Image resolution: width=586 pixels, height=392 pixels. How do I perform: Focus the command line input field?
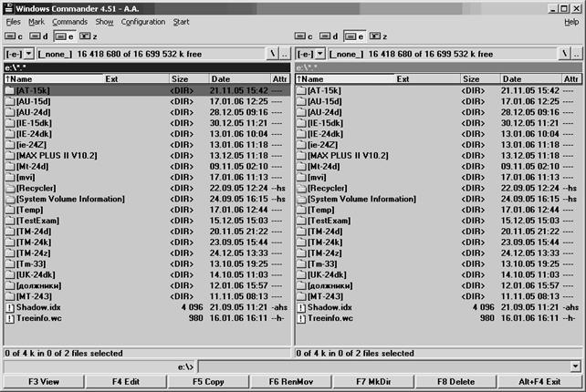pos(384,366)
